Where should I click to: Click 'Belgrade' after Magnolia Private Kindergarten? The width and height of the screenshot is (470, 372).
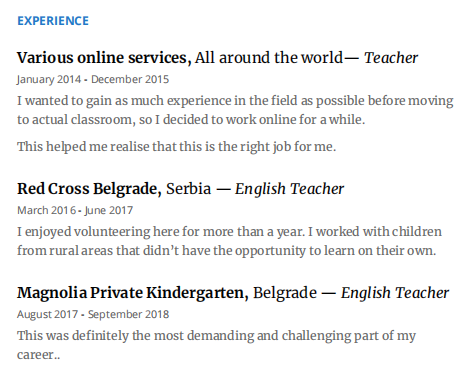pos(285,293)
